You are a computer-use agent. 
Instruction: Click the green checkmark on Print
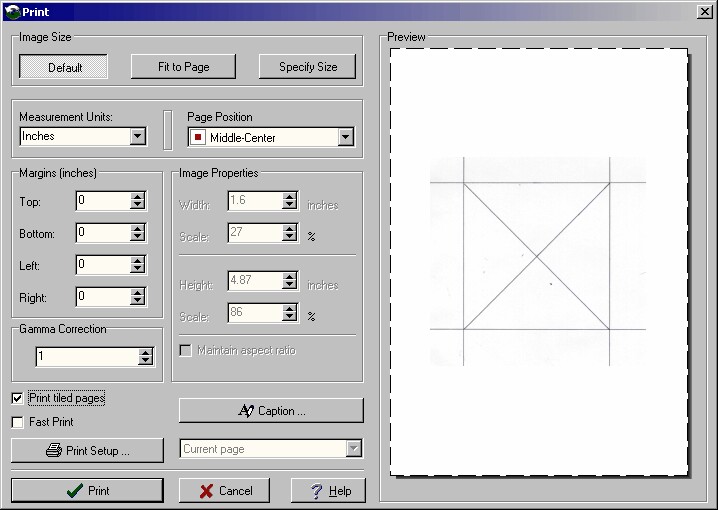click(75, 491)
